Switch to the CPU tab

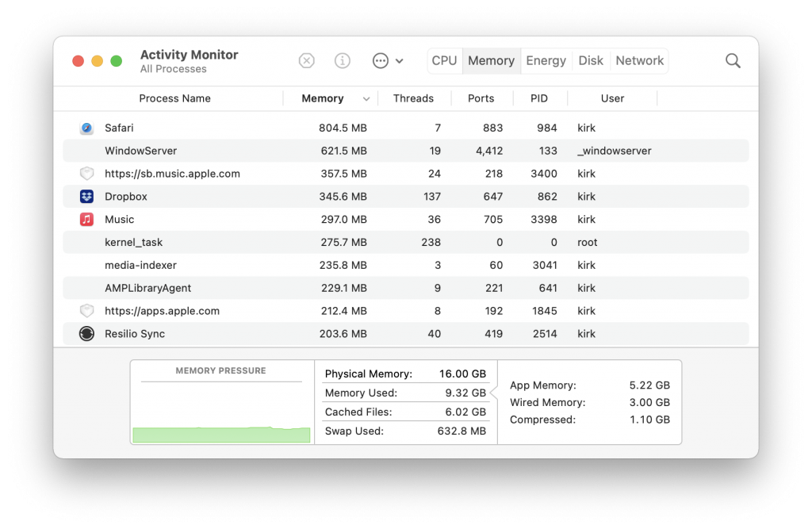point(444,60)
